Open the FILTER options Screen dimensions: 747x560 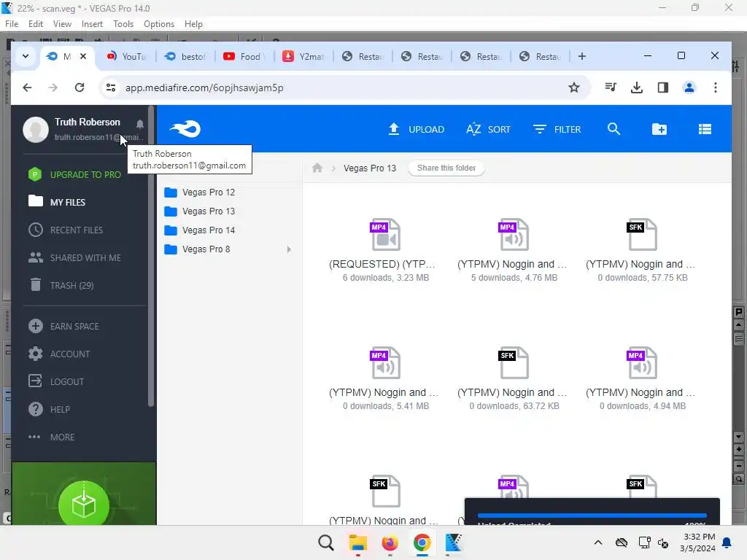point(557,130)
